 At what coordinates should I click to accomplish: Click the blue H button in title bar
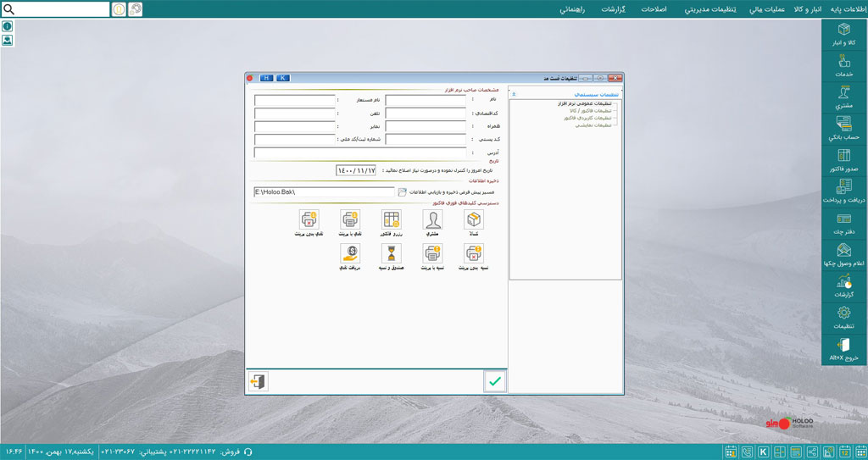coord(266,78)
